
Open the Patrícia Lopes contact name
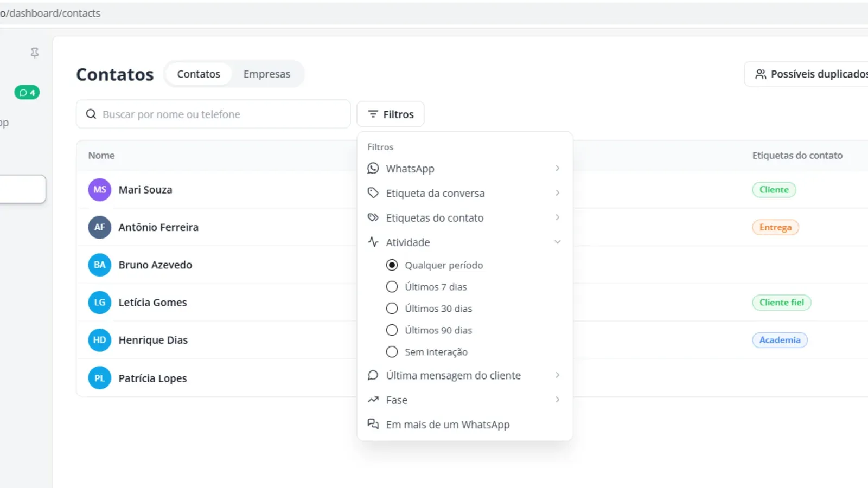pos(152,378)
